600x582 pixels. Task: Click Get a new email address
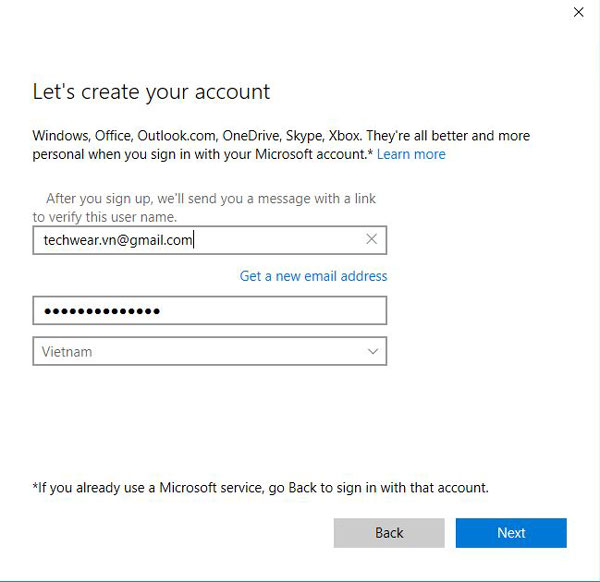pos(313,276)
